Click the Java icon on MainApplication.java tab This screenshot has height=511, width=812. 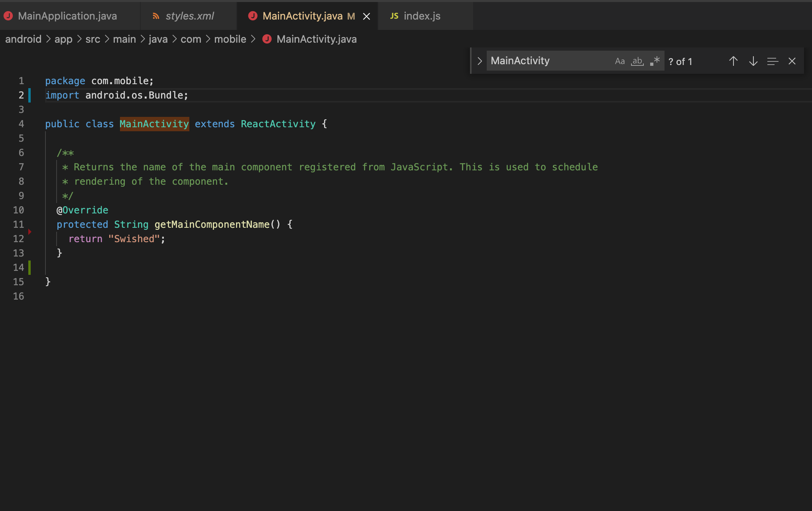click(9, 16)
